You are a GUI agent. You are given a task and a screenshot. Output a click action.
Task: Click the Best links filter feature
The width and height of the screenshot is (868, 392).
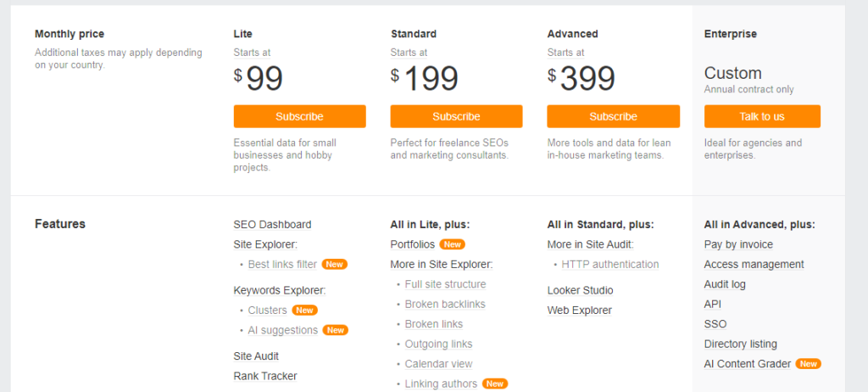click(x=282, y=265)
